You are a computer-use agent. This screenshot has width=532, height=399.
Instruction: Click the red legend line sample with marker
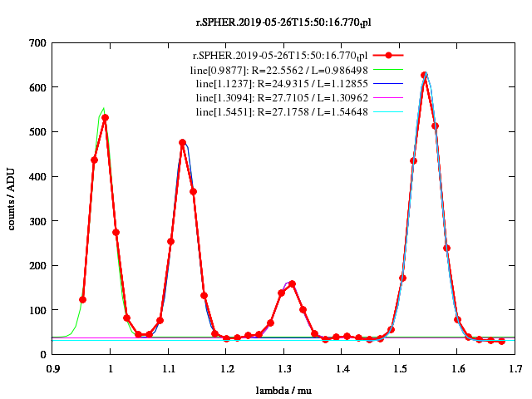click(388, 57)
